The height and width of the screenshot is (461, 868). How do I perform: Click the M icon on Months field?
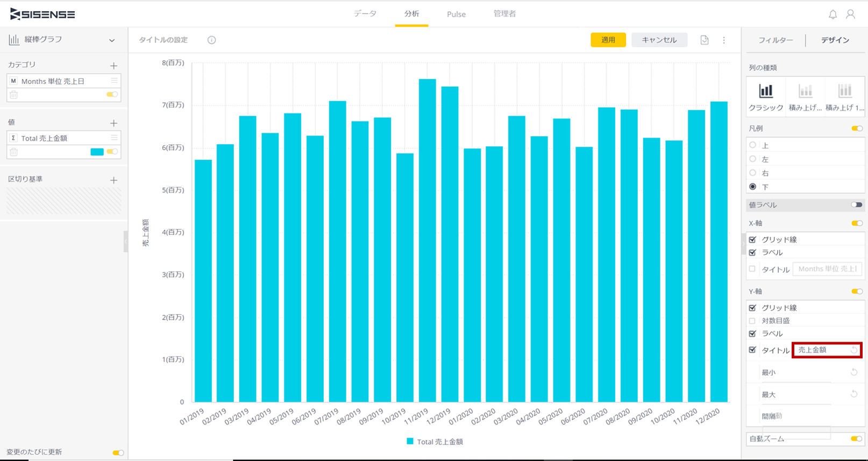pyautogui.click(x=13, y=81)
